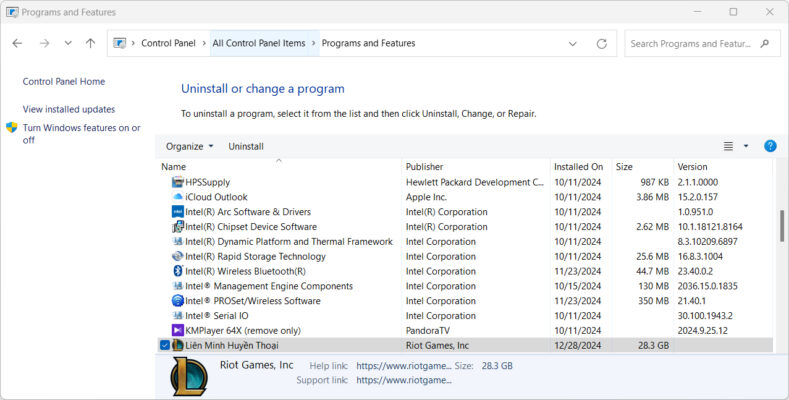
Task: Expand the address bar history dropdown
Action: pyautogui.click(x=572, y=44)
